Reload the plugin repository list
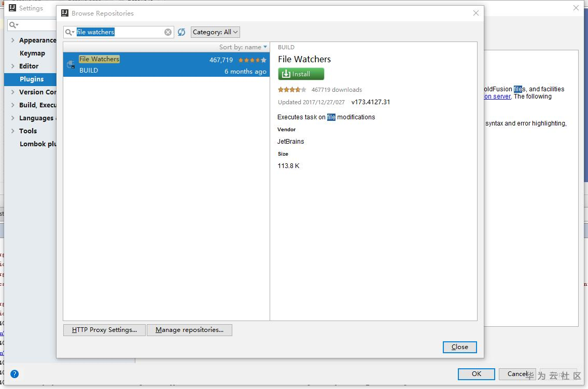The image size is (588, 389). pyautogui.click(x=181, y=32)
